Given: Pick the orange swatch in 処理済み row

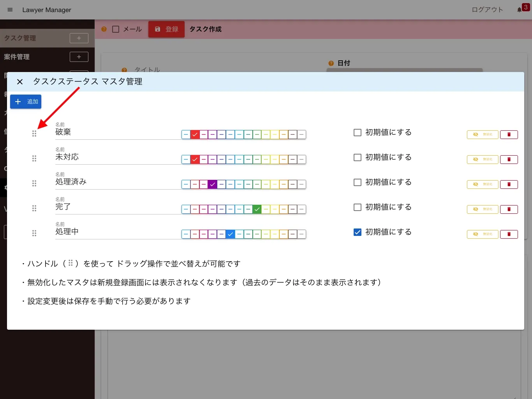Looking at the screenshot, I should [x=284, y=185].
